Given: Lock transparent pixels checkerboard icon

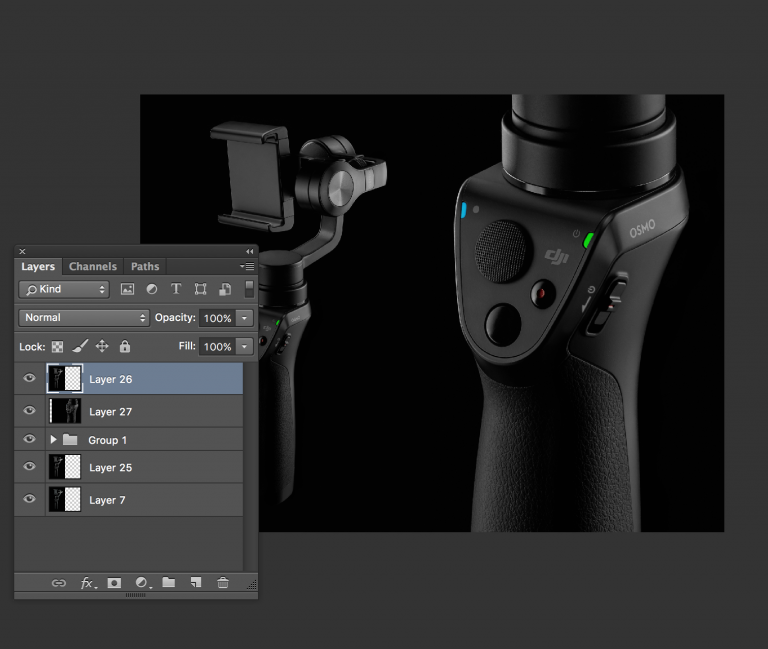Looking at the screenshot, I should coord(57,347).
